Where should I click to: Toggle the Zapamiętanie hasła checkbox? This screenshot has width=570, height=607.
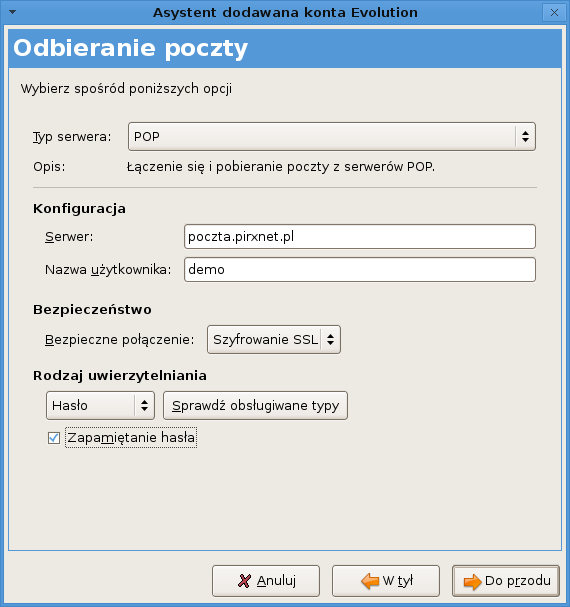54,438
